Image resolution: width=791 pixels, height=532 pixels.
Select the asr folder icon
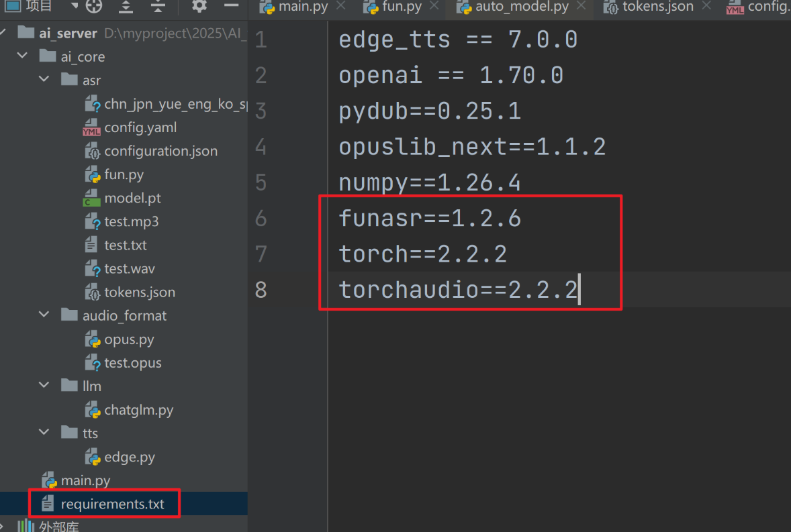point(69,79)
